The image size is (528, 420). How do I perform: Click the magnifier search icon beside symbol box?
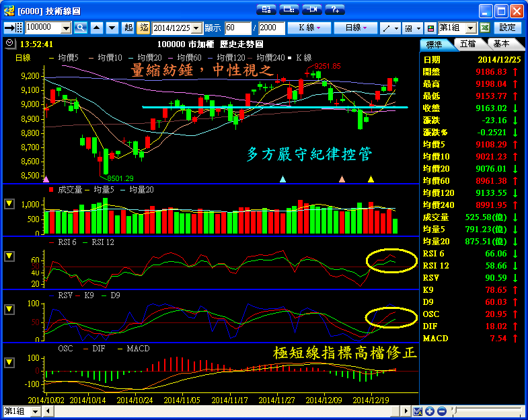pos(81,28)
